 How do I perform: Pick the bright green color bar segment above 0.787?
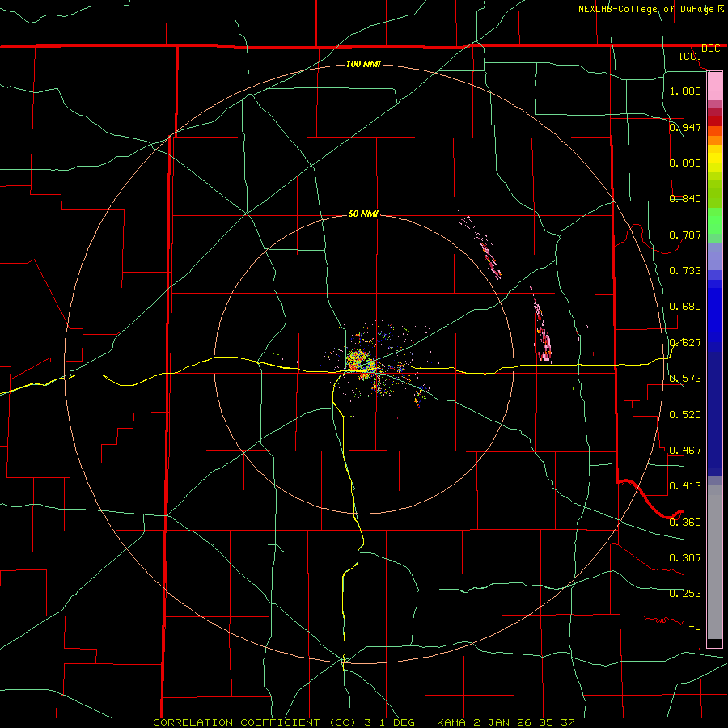click(x=714, y=221)
